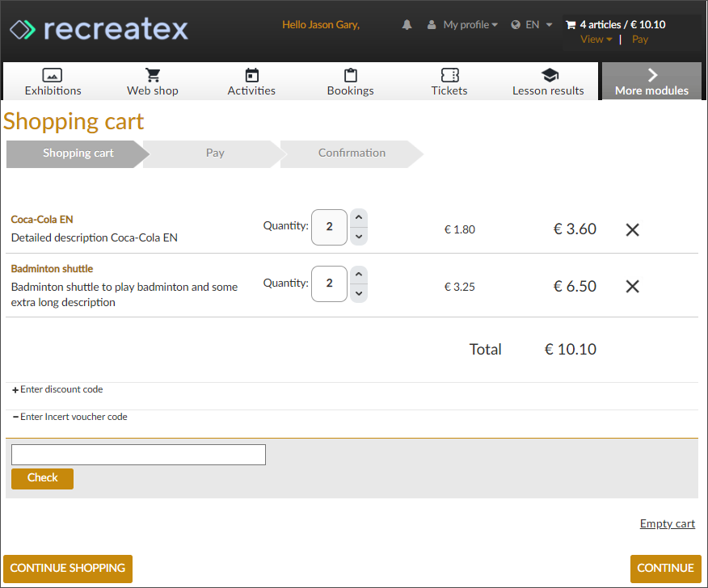Expand the cart View dropdown
Viewport: 708px width, 588px height.
coord(596,39)
